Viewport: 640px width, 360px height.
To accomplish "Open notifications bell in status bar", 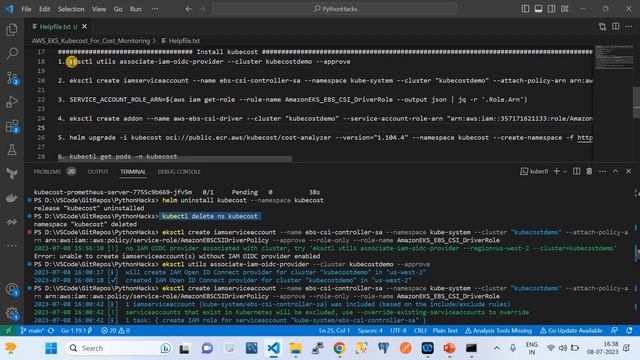I will tap(629, 331).
